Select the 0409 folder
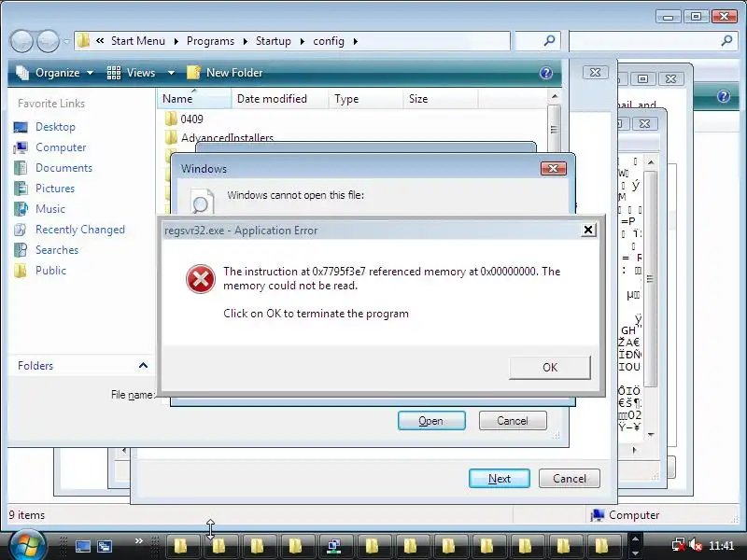This screenshot has height=560, width=747. 184,119
